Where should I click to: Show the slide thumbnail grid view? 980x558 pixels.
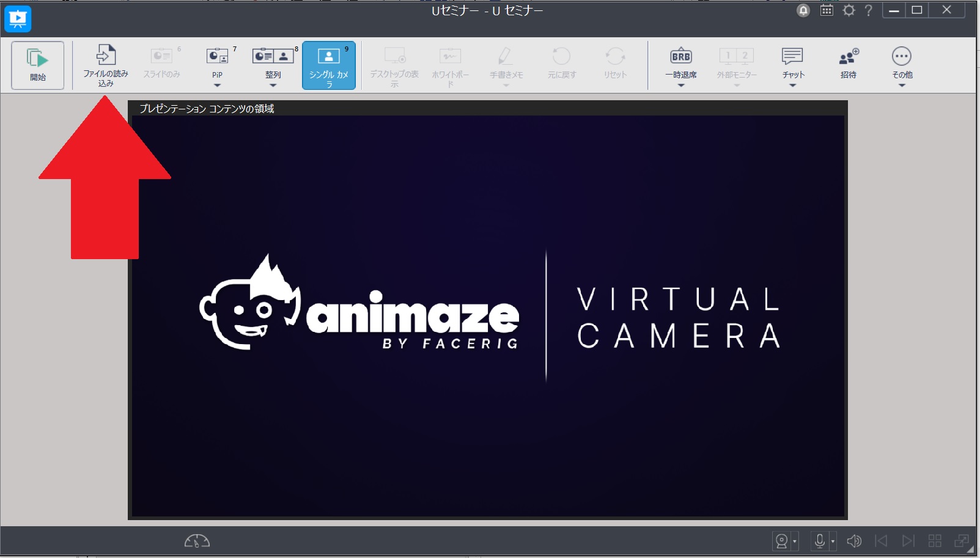coord(935,541)
